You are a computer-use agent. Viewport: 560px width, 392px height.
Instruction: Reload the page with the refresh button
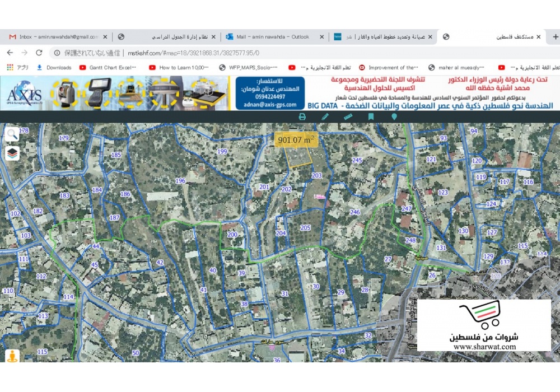click(x=39, y=53)
